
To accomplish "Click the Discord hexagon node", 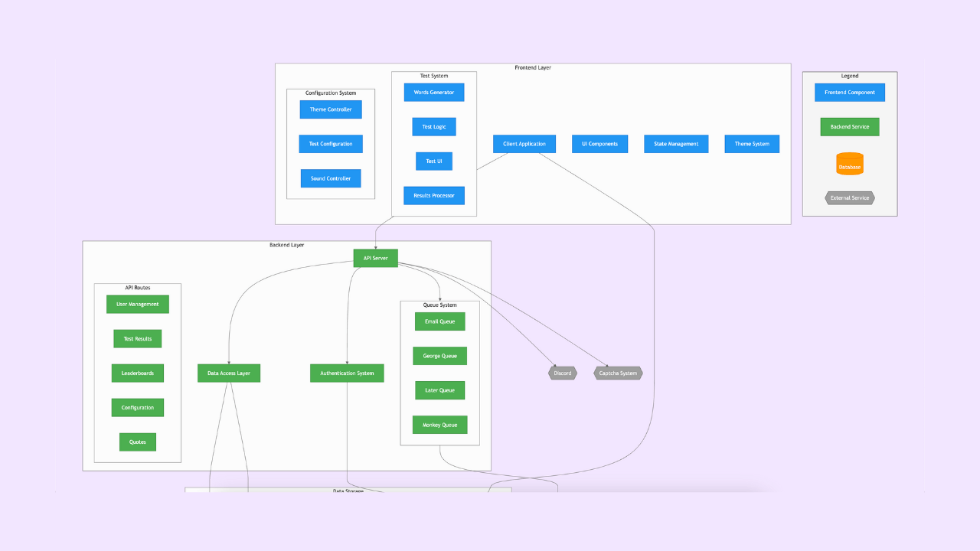I will [x=562, y=373].
